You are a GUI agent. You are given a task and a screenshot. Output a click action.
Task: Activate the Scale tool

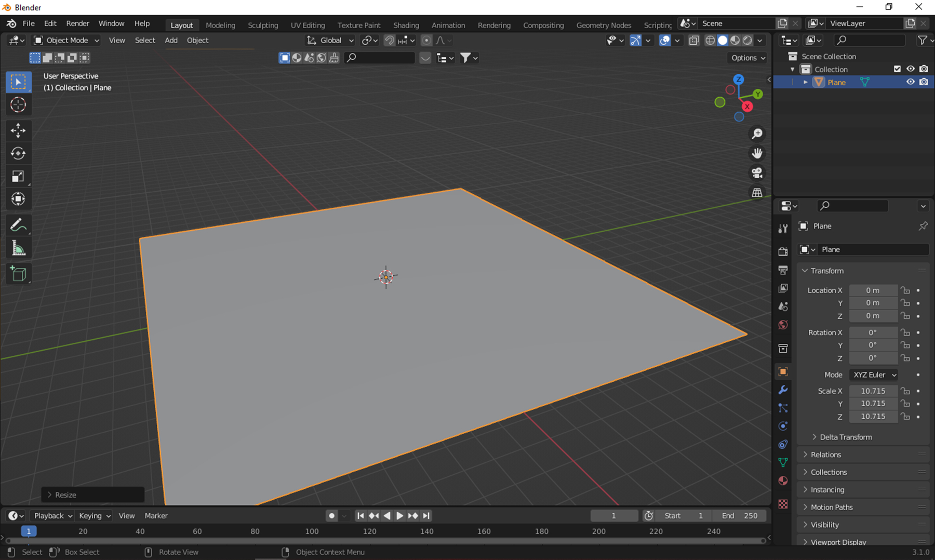(18, 177)
